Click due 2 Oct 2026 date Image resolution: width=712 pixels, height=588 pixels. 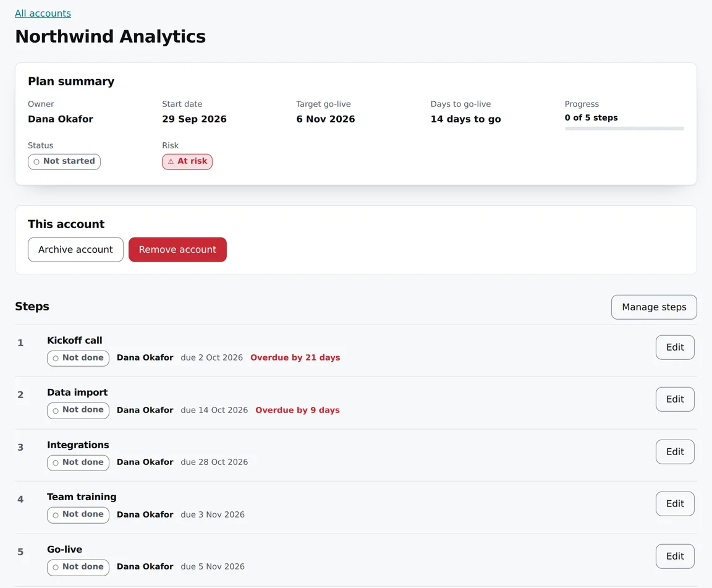coord(211,357)
